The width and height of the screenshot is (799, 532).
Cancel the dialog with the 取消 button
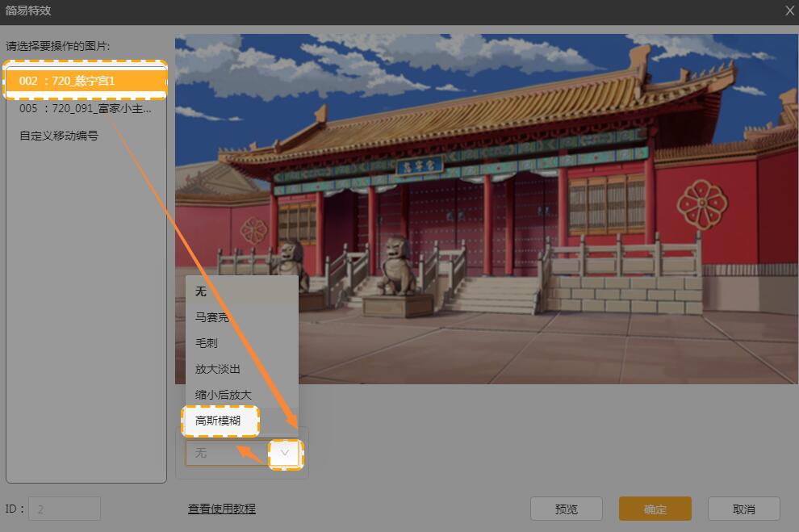pyautogui.click(x=743, y=509)
